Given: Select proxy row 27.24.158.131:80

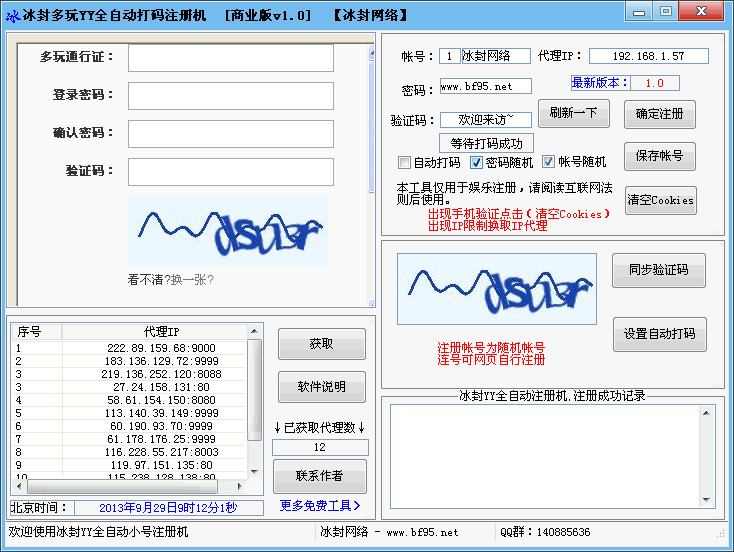Looking at the screenshot, I should click(x=129, y=387).
